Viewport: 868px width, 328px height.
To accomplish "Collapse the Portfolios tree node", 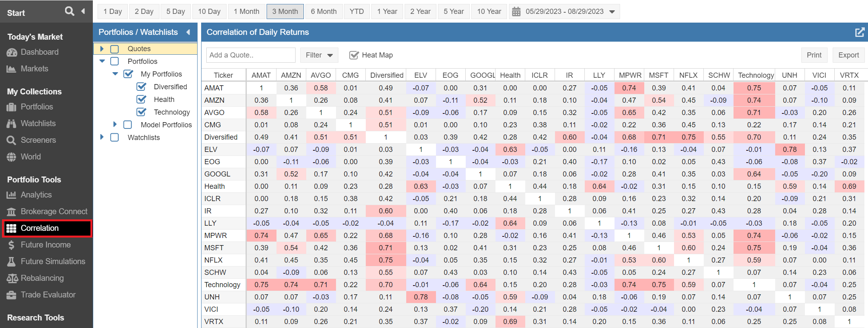I will 102,61.
